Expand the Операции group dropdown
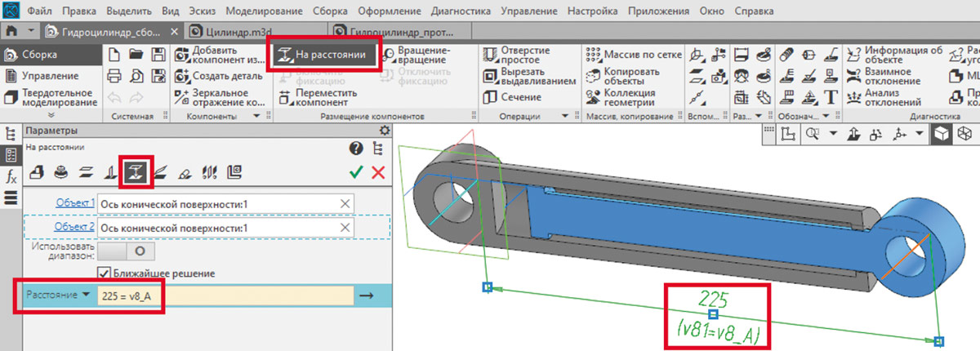Screen dimensions: 980x351 tap(565, 117)
